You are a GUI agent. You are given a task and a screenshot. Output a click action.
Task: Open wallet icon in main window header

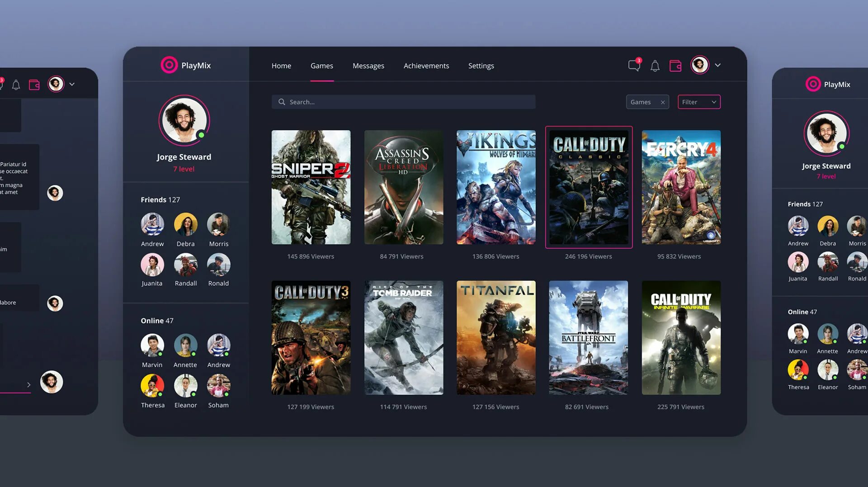[x=675, y=66]
